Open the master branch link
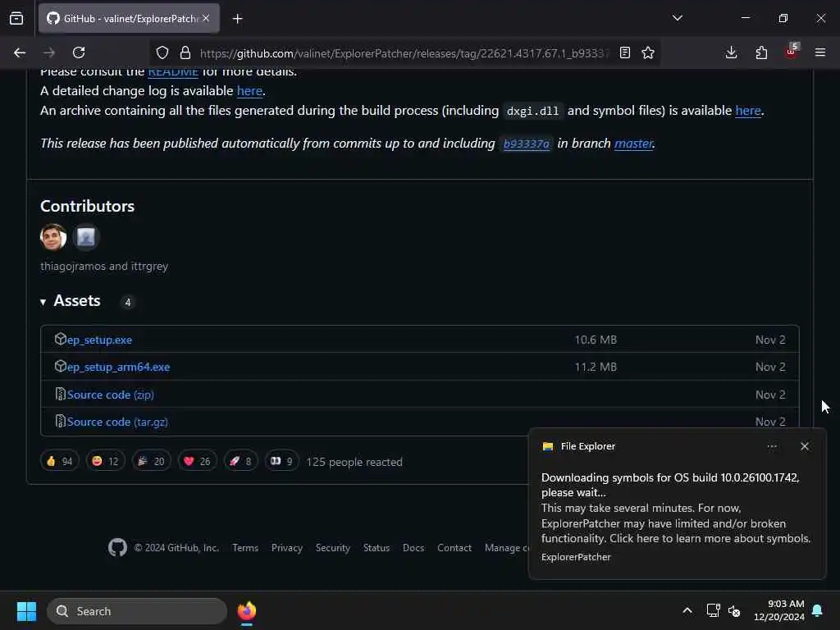Image resolution: width=840 pixels, height=630 pixels. [x=633, y=143]
